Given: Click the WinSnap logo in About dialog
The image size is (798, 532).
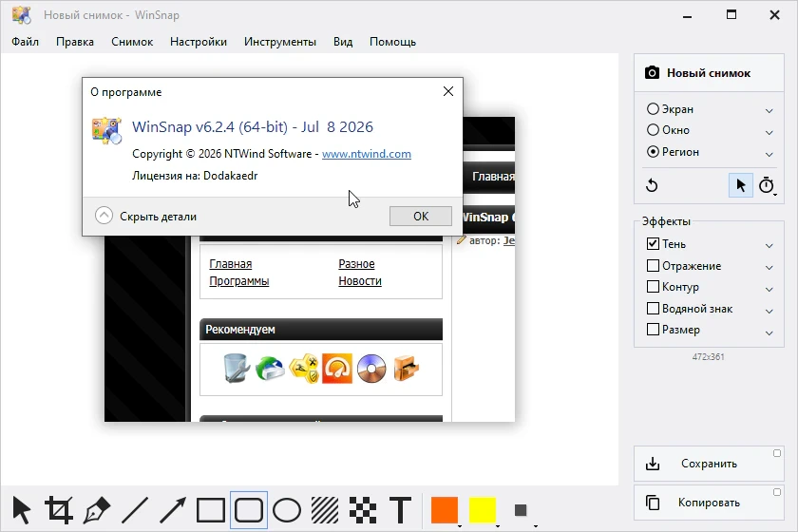Looking at the screenshot, I should pyautogui.click(x=106, y=131).
